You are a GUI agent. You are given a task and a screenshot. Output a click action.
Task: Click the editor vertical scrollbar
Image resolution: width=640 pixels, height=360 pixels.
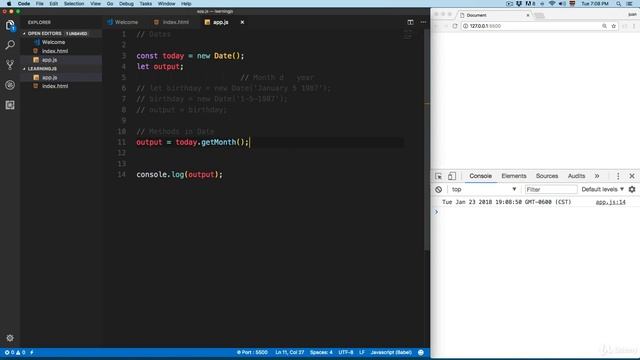click(x=427, y=139)
